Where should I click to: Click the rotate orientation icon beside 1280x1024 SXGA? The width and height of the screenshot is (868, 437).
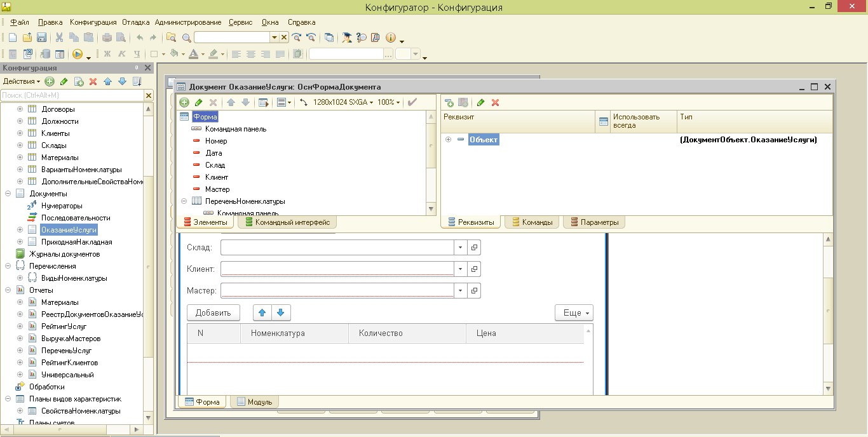303,102
